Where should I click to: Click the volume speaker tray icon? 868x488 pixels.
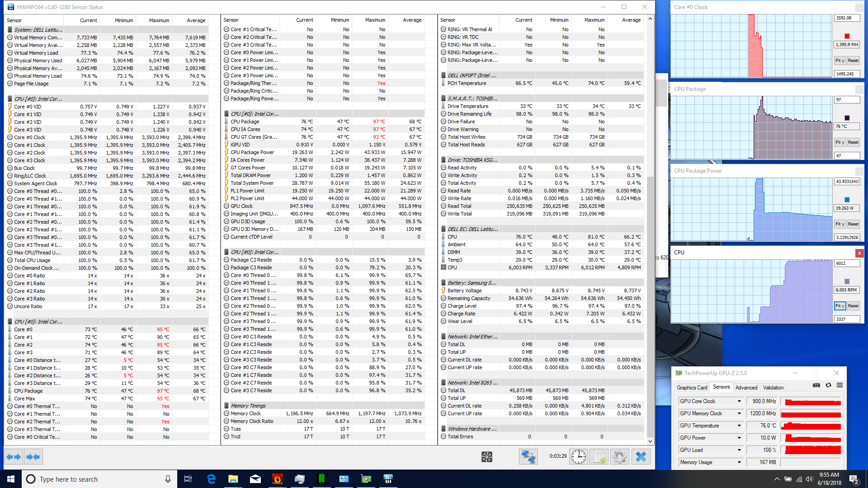[x=809, y=479]
